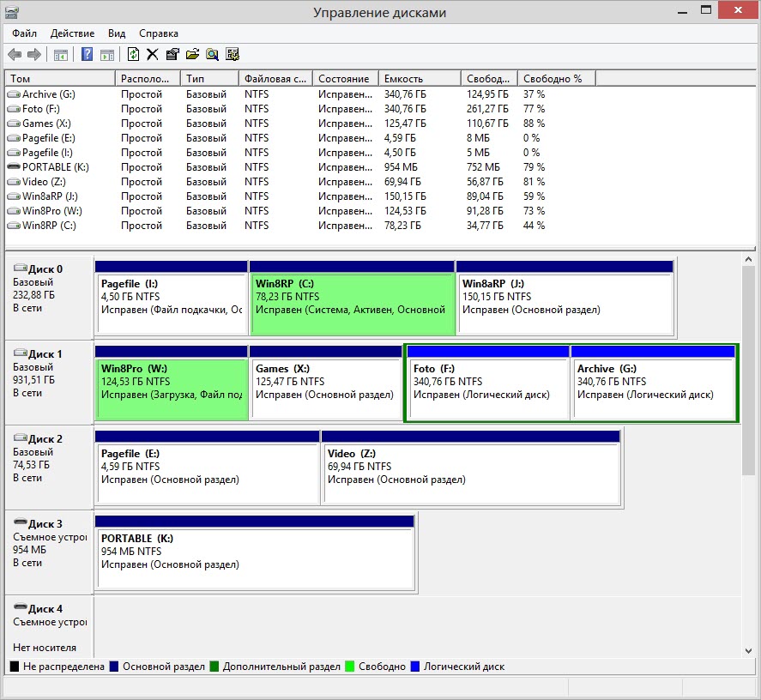
Task: Open the Файл menu
Action: (x=24, y=33)
